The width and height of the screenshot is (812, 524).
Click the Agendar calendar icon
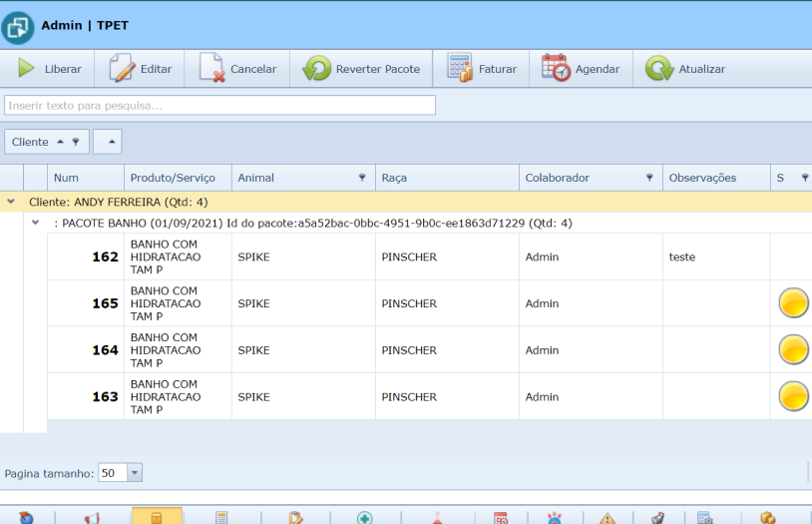[x=556, y=69]
